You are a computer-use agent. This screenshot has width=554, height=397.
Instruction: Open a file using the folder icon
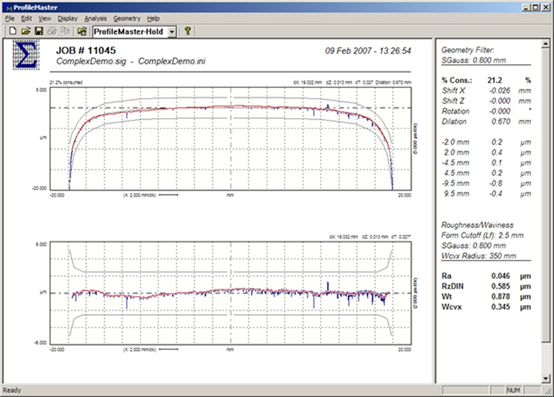pyautogui.click(x=25, y=31)
